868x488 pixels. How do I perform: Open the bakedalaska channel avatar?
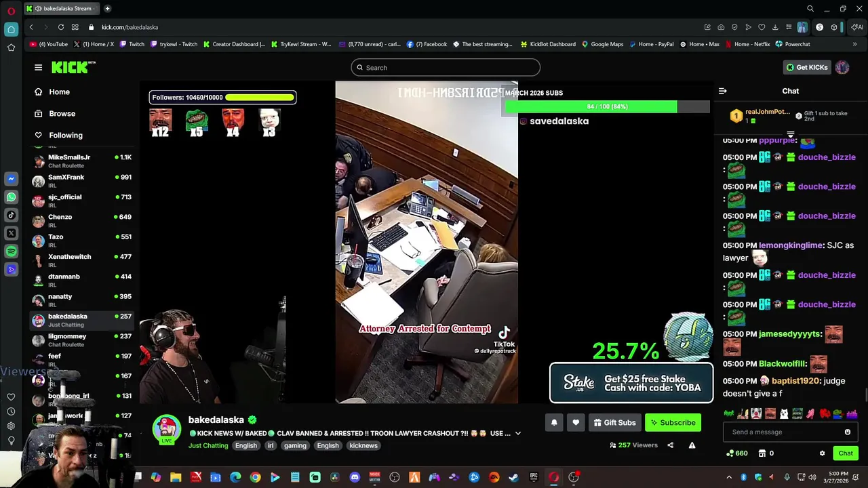166,430
